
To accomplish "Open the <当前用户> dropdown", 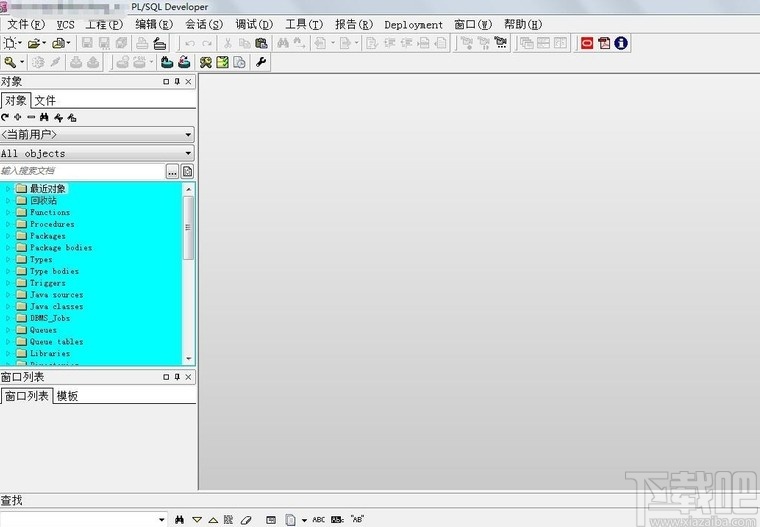I will [189, 135].
